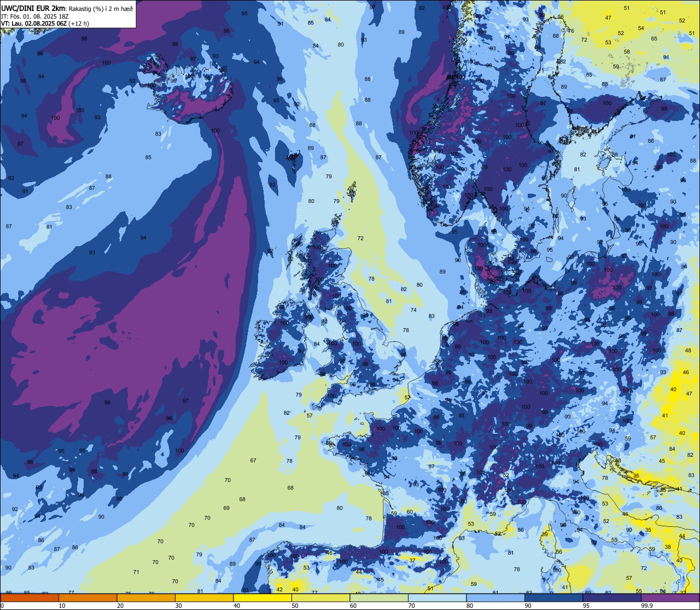
Task: Click the 90–95 dark blue legend segment
Action: (553, 598)
